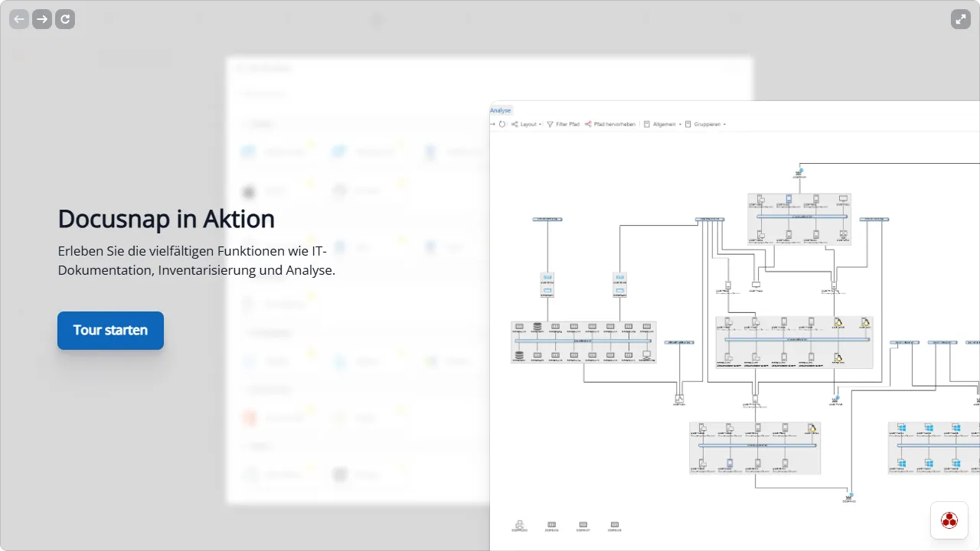This screenshot has height=551, width=980.
Task: Click the Tour starten button
Action: click(x=110, y=331)
